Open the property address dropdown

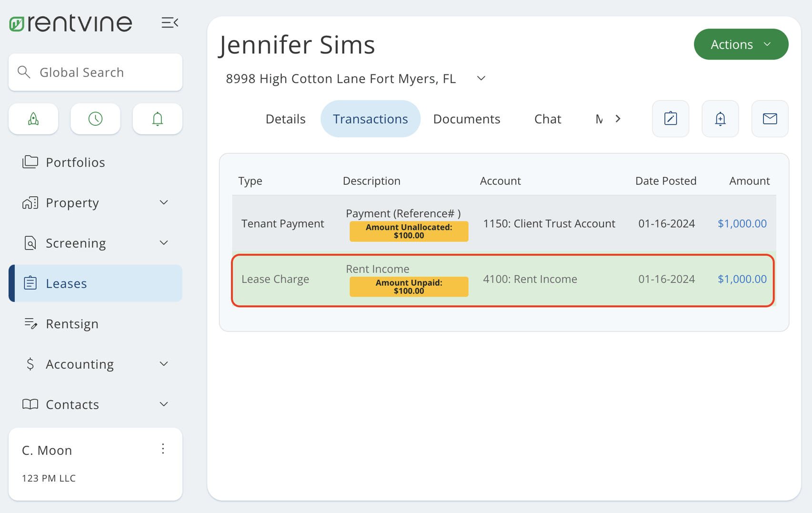[x=481, y=79]
